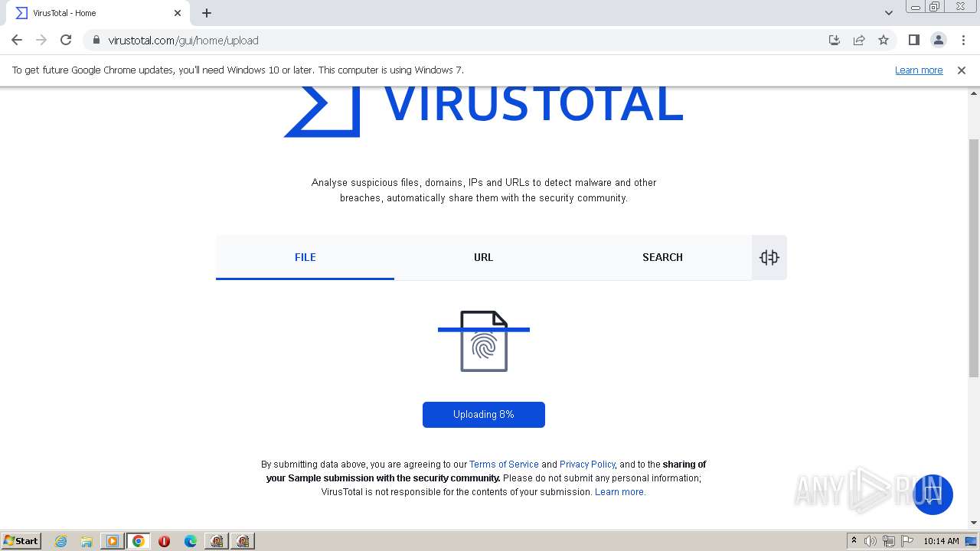Click the fingerprint file upload icon
Screen dimensions: 980x551
coord(484,341)
